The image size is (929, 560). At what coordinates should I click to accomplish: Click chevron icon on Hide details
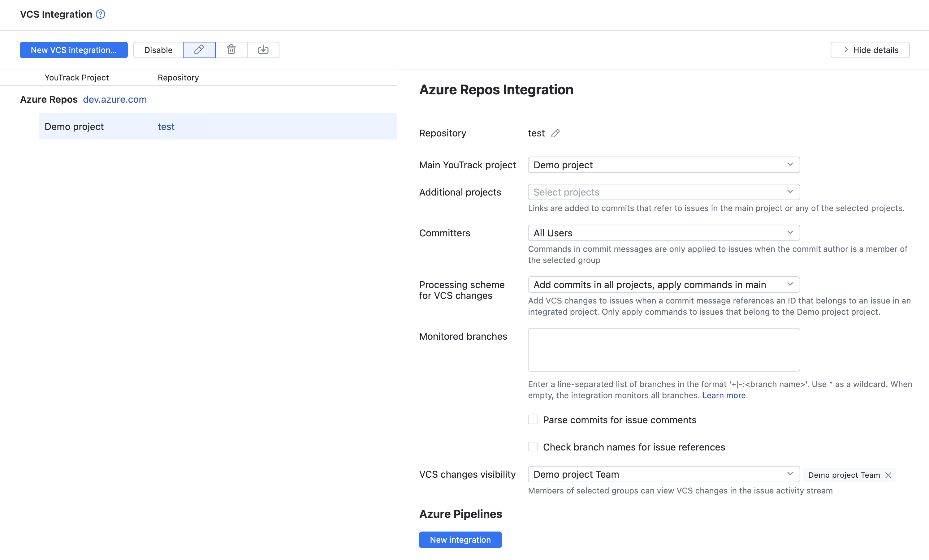846,50
